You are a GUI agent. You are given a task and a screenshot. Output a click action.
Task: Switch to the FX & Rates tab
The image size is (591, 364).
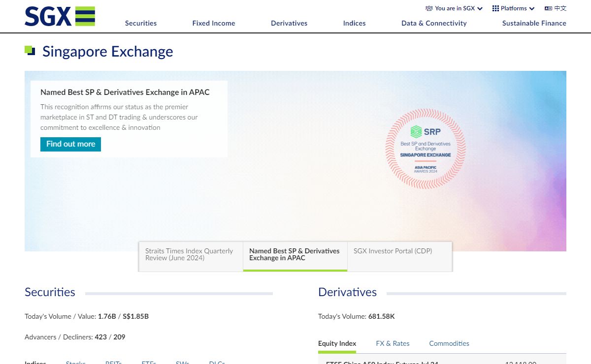point(393,343)
